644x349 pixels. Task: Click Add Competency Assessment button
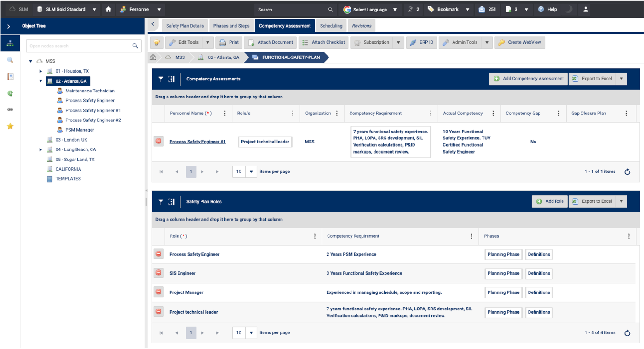coord(528,79)
